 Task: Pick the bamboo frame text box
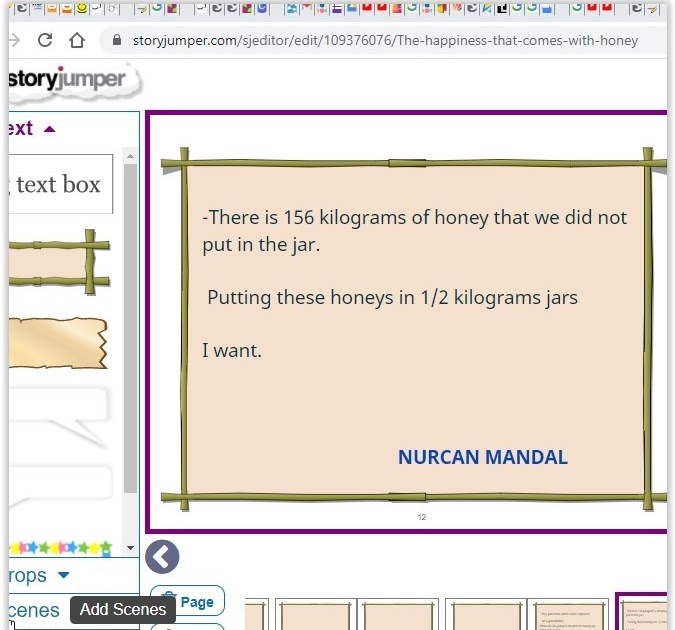[x=59, y=262]
